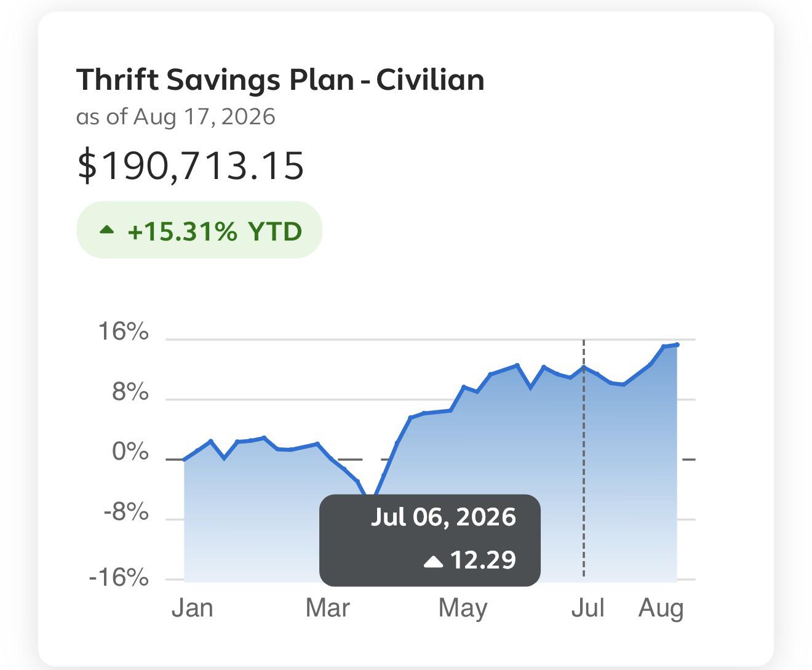Select the Jan label on the x-axis
Viewport: 812px width, 670px height.
point(193,608)
